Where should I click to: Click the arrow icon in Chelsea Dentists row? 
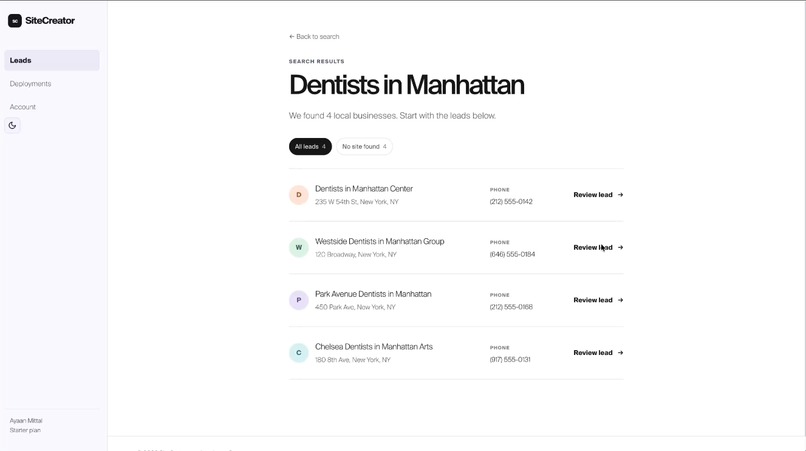point(620,353)
